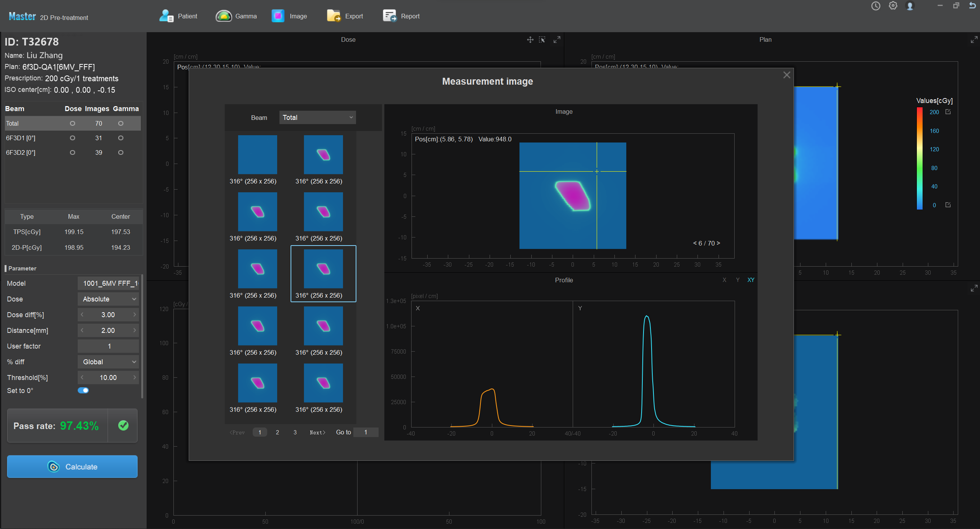This screenshot has width=980, height=529.
Task: Switch profile view to XY tab
Action: pyautogui.click(x=751, y=280)
